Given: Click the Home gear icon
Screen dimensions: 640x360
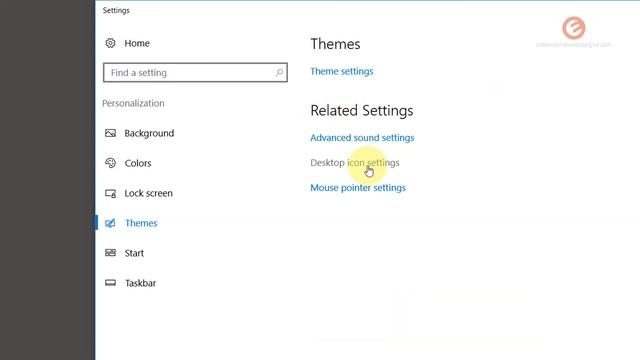Looking at the screenshot, I should point(110,43).
